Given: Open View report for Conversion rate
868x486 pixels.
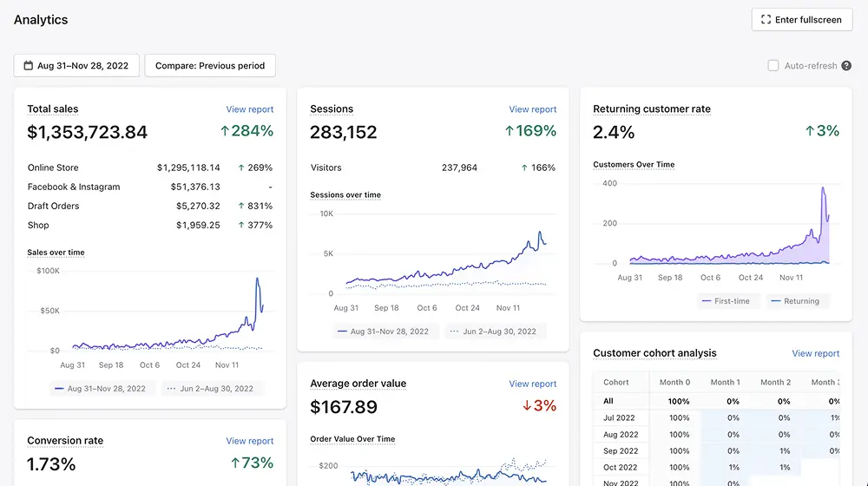Looking at the screenshot, I should pos(250,441).
